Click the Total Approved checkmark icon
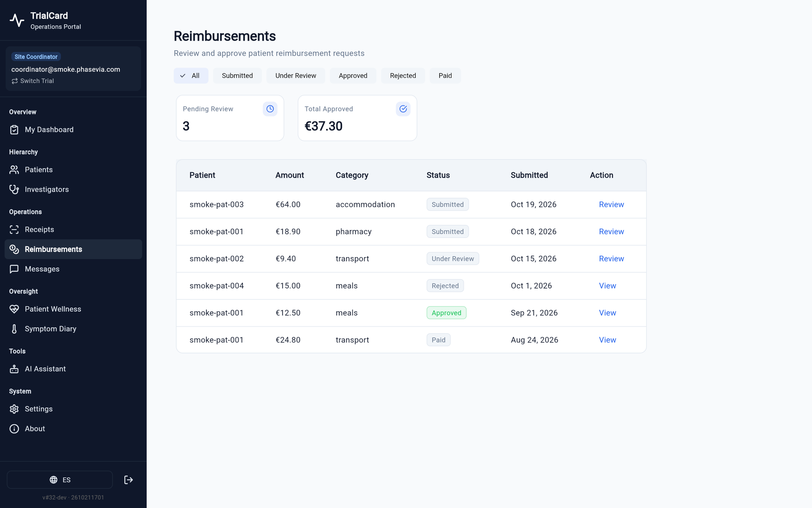 (x=403, y=109)
